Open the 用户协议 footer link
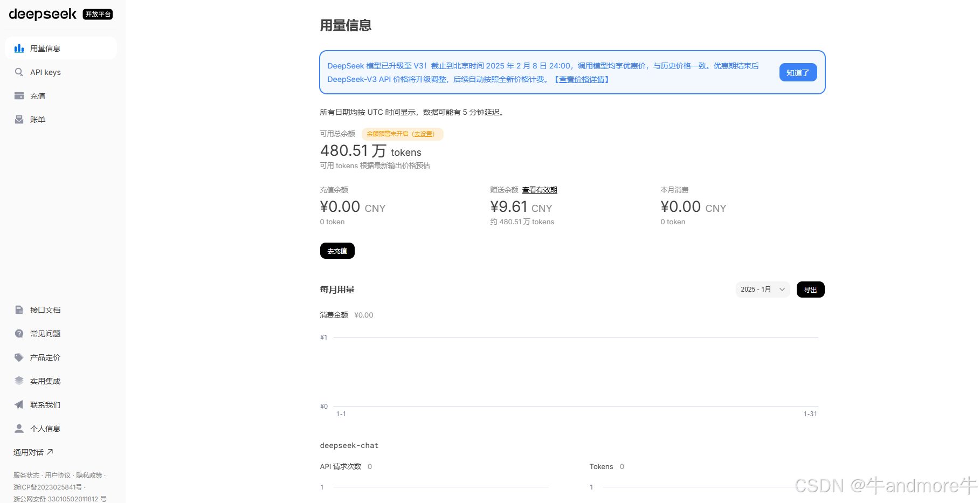 tap(58, 476)
